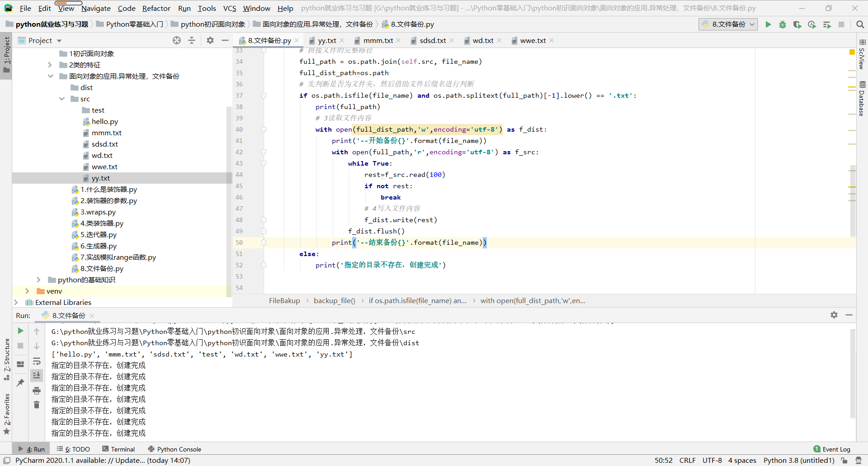Viewport: 868px width, 466px height.
Task: Hide the Project tool window
Action: coord(225,40)
